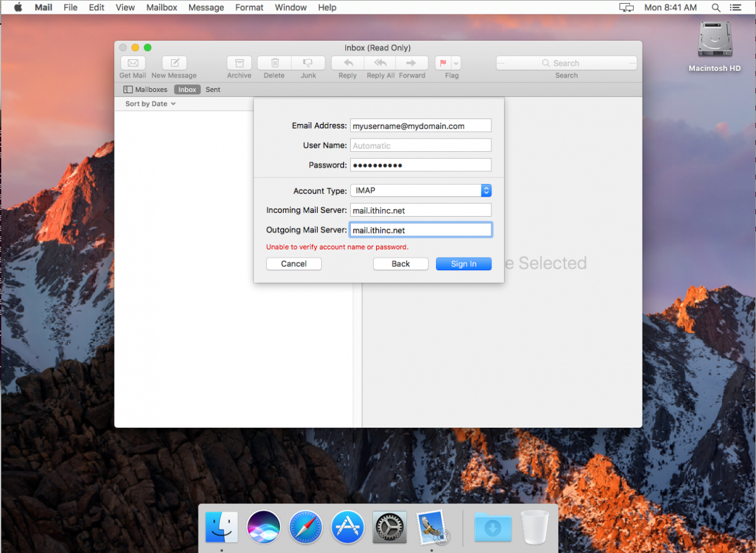The image size is (756, 553).
Task: Open the Edit menu
Action: point(96,8)
